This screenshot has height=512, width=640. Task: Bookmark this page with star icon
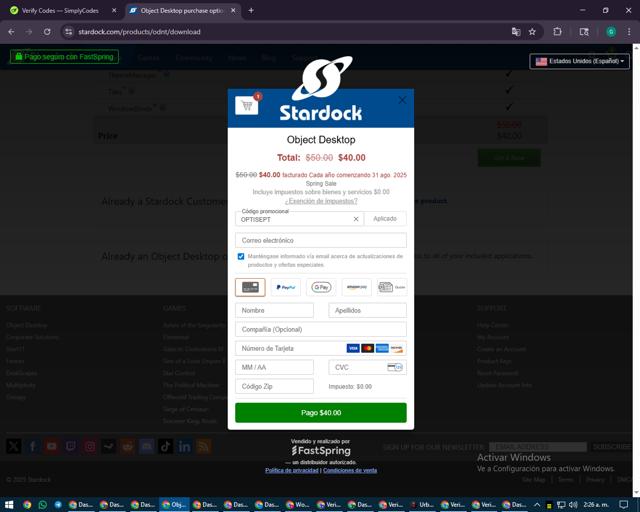point(532,32)
